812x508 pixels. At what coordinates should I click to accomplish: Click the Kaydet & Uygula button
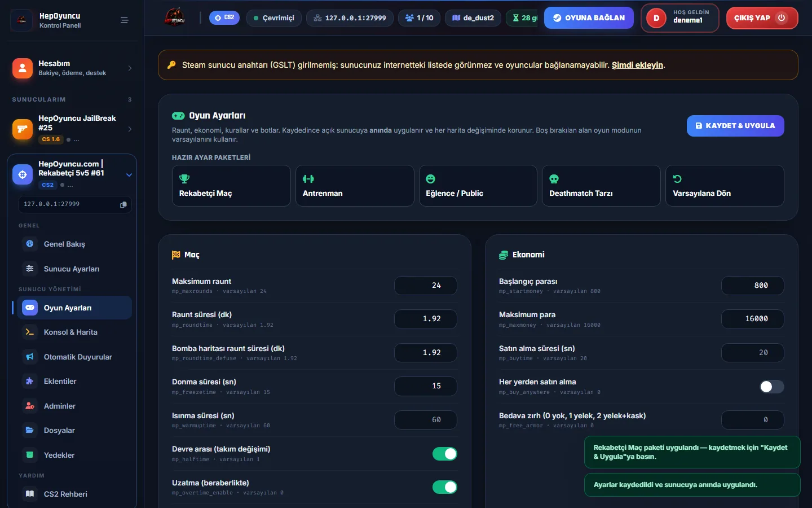tap(735, 126)
